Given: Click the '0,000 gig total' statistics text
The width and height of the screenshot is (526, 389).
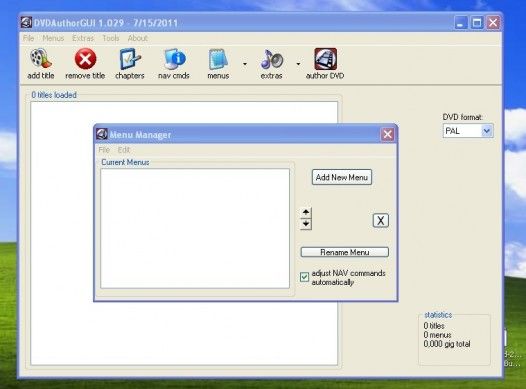Looking at the screenshot, I should [447, 344].
